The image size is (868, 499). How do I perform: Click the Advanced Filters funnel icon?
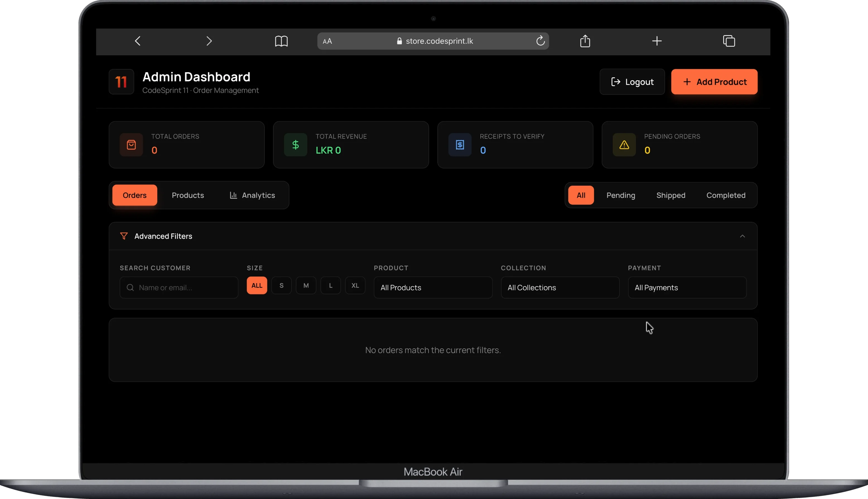[124, 236]
